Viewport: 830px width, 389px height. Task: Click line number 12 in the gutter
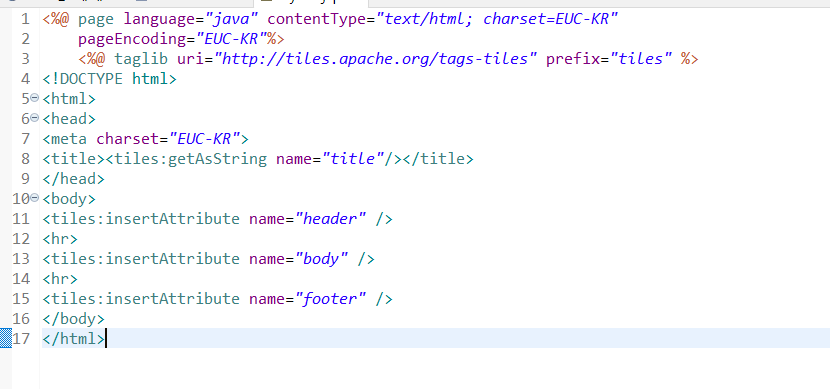click(x=21, y=239)
